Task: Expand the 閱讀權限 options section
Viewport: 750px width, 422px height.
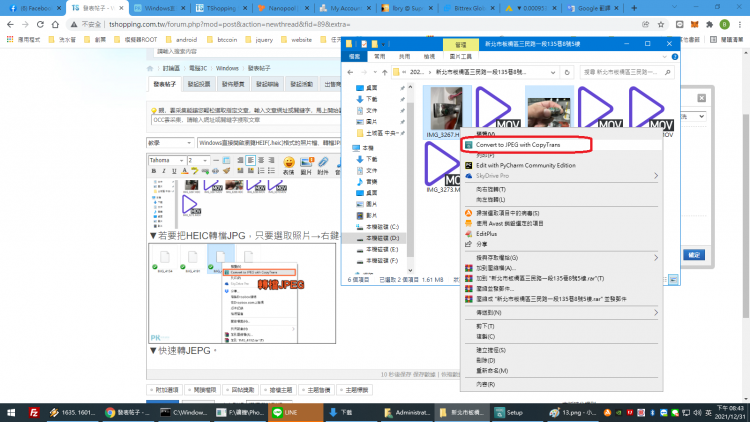Action: pyautogui.click(x=203, y=390)
